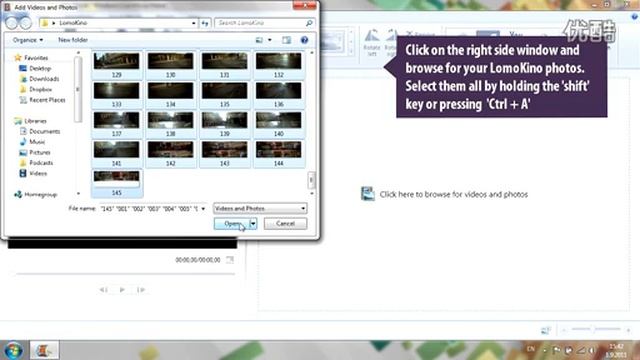
Task: Click the previous frame button under the preview
Action: pos(104,290)
